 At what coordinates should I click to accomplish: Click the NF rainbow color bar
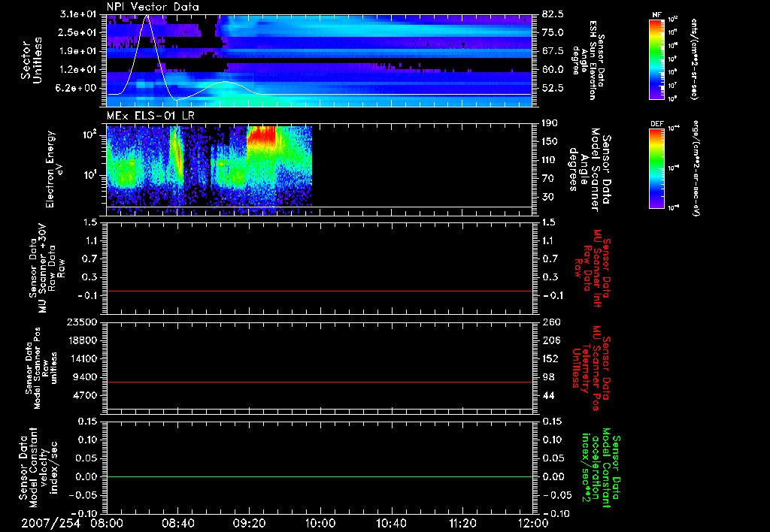656,59
